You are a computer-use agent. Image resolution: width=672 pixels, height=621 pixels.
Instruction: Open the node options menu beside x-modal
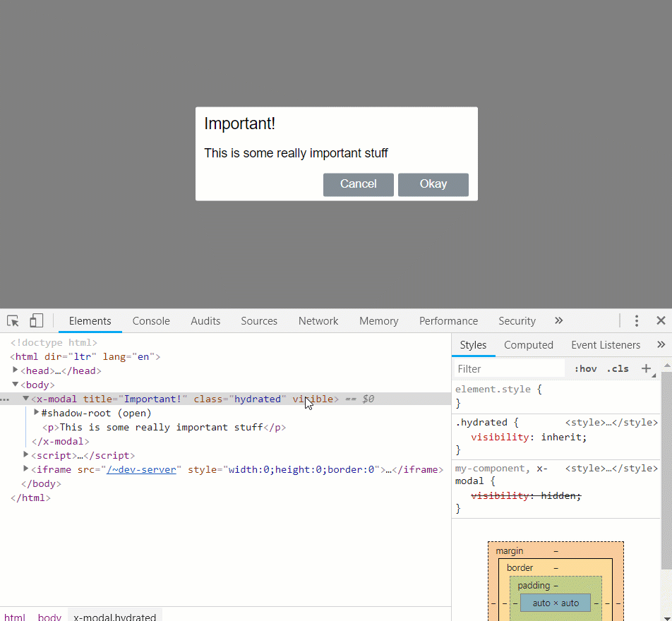(x=5, y=399)
